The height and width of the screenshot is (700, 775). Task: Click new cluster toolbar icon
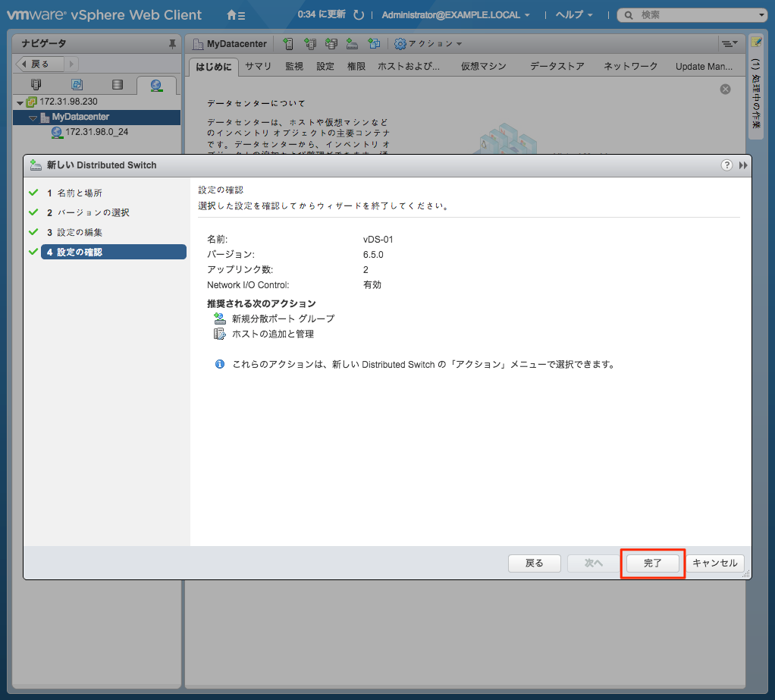(x=310, y=44)
